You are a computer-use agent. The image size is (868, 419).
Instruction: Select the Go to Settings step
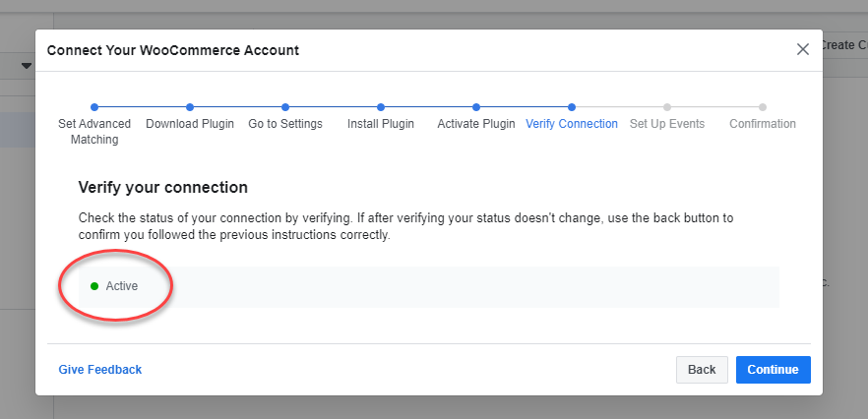tap(285, 123)
